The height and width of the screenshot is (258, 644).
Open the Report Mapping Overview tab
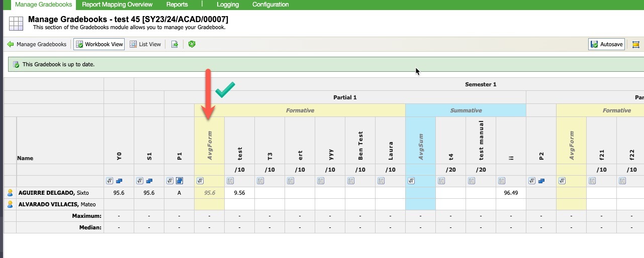click(x=117, y=5)
